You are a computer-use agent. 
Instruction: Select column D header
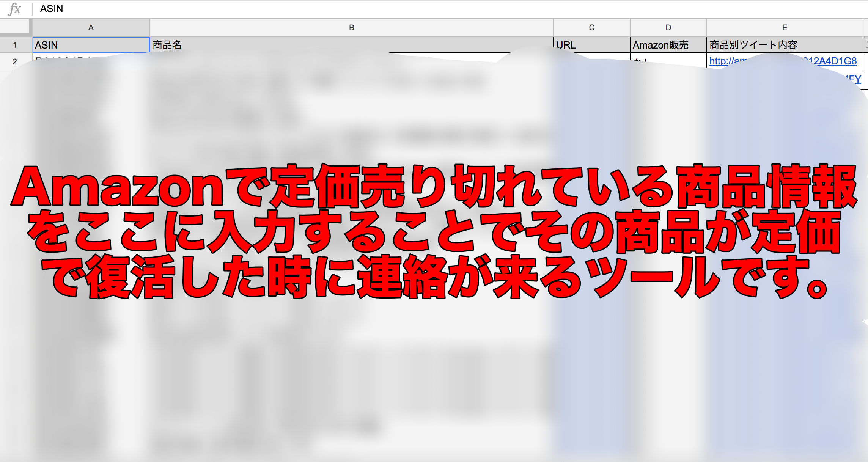[x=668, y=28]
